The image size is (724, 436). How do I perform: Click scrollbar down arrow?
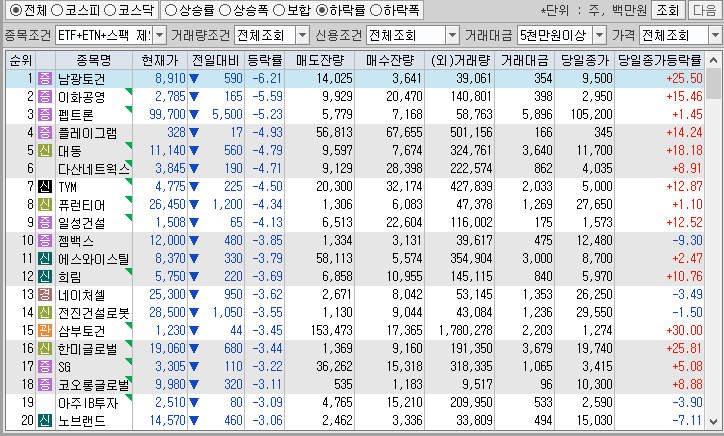pos(713,421)
